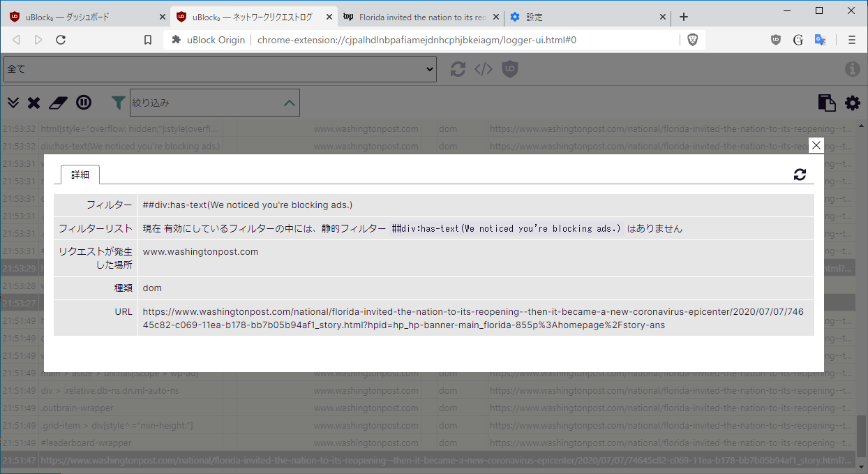Erase log entries with eraser icon
Viewport: 868px width, 474px height.
click(x=57, y=103)
